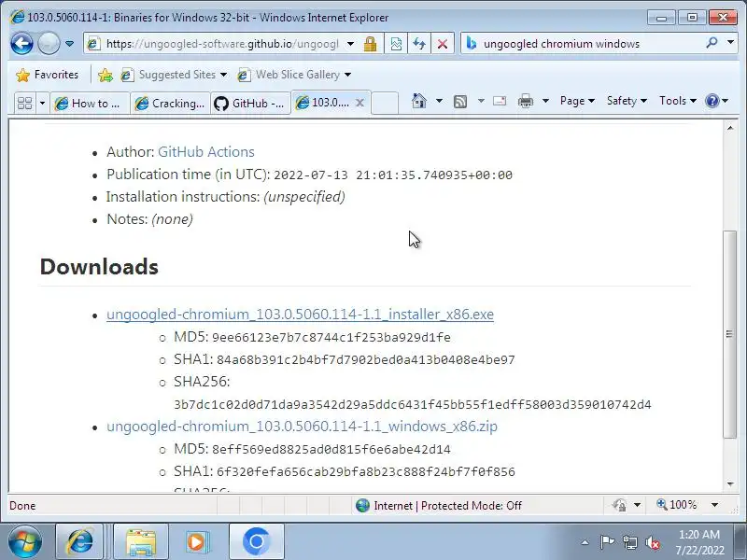
Task: Switch to the 'GitHub -...' tab
Action: point(250,103)
